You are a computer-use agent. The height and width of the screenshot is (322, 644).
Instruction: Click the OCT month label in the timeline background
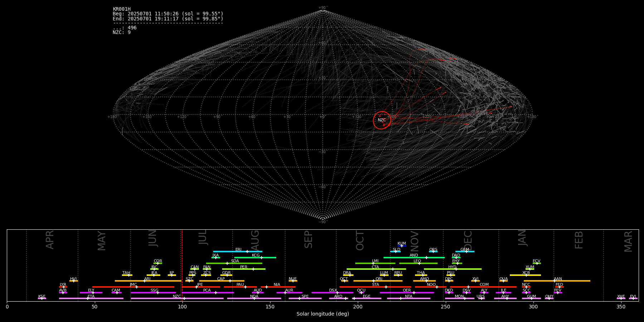[x=360, y=240]
